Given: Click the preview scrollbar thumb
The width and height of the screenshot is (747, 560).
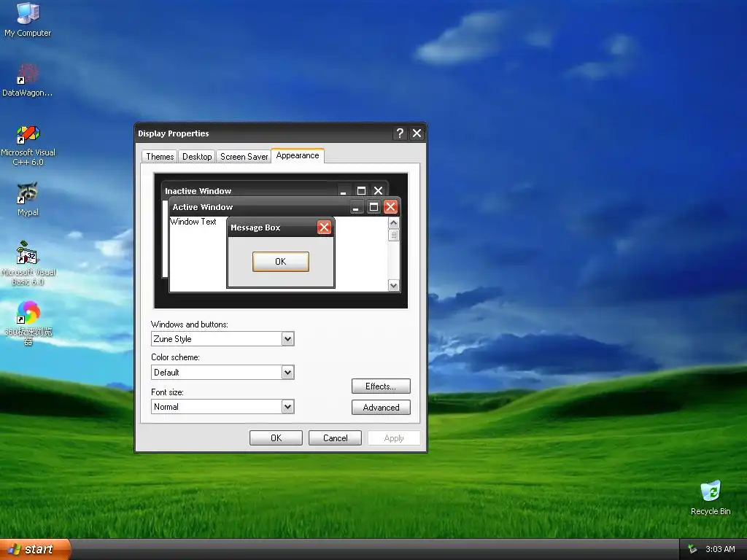Looking at the screenshot, I should (x=393, y=236).
